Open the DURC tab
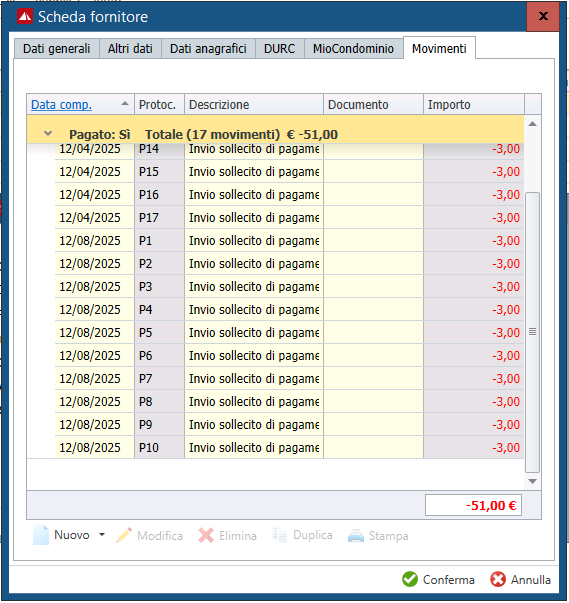Viewport: 569px width, 603px height. tap(280, 48)
